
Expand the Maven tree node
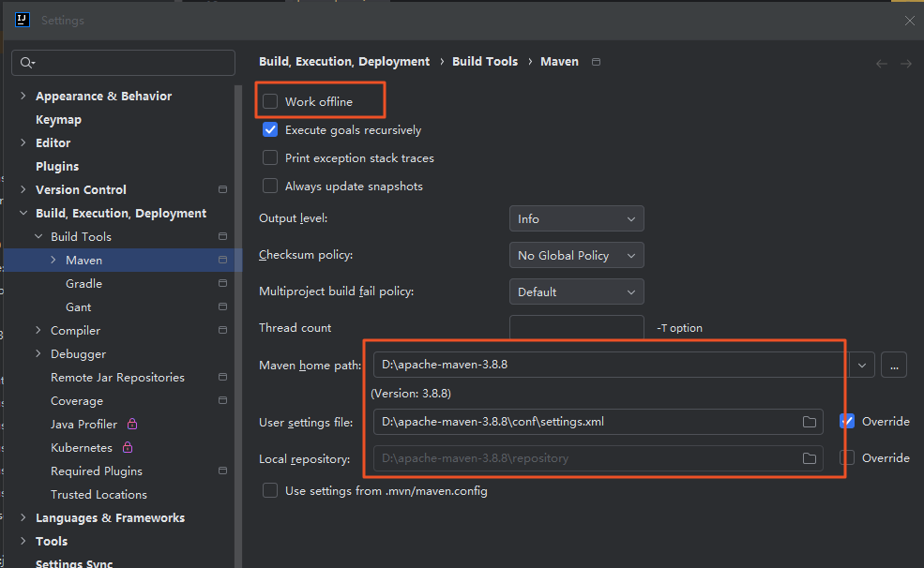point(53,260)
